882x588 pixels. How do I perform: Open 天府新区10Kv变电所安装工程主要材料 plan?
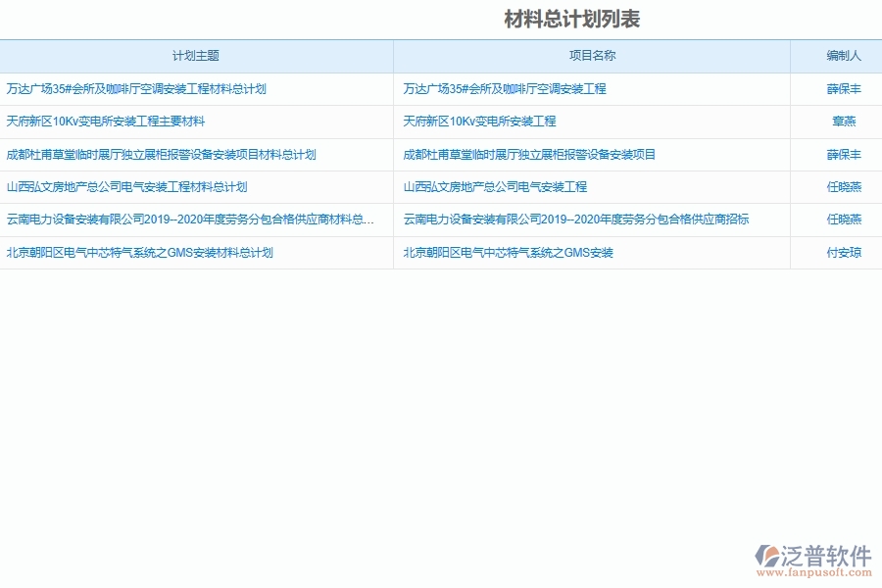pyautogui.click(x=108, y=122)
